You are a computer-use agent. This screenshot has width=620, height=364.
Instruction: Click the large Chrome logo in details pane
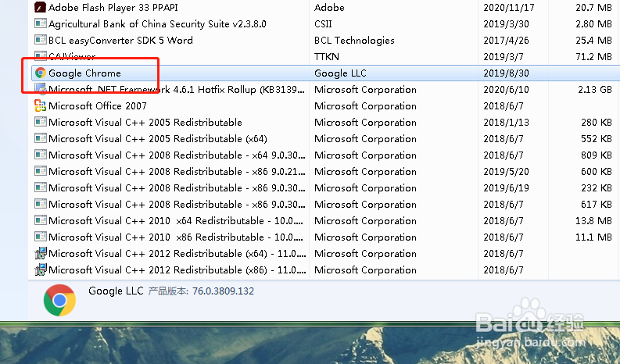[59, 301]
